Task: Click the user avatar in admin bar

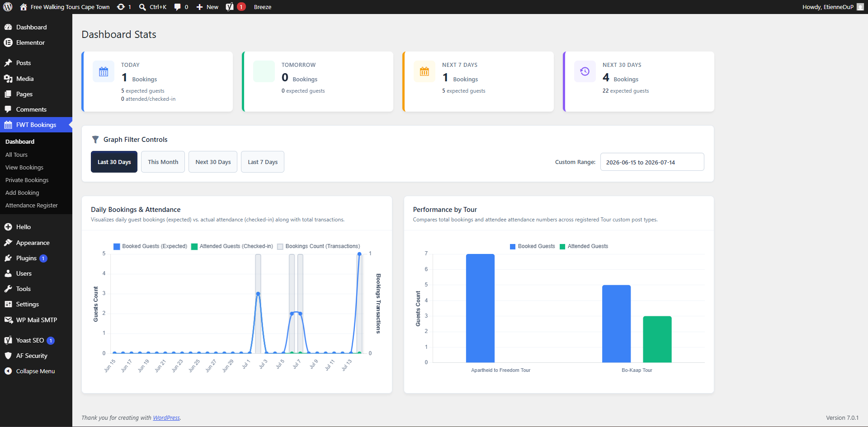Action: tap(860, 7)
